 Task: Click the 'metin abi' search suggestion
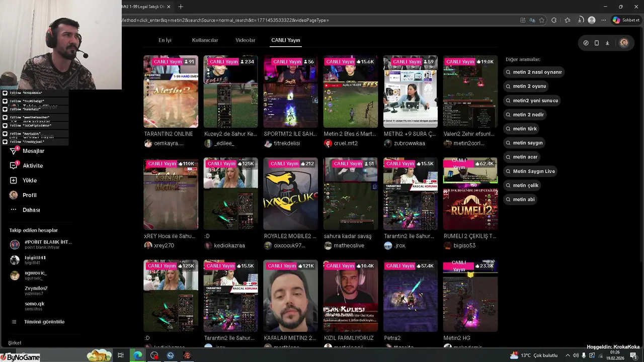tap(520, 199)
